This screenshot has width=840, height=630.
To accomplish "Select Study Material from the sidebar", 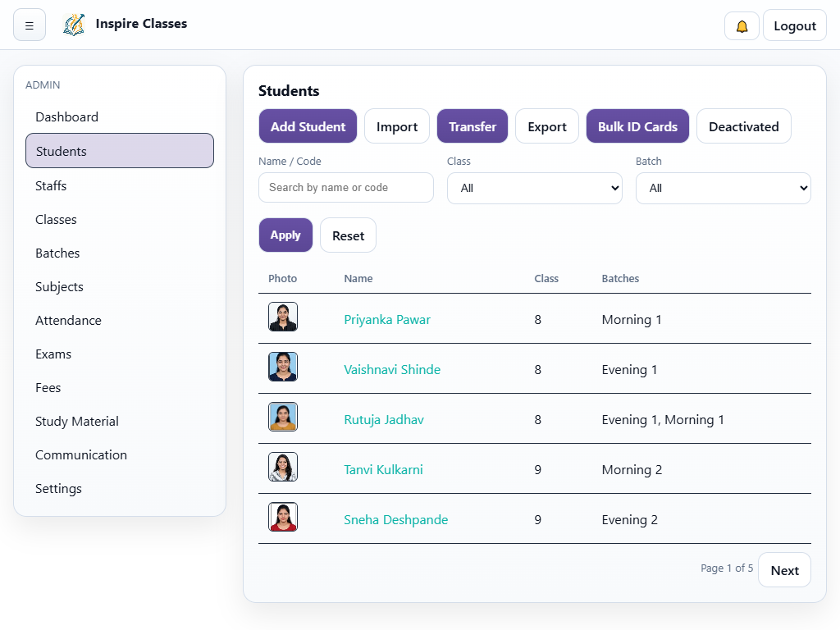I will tap(76, 421).
